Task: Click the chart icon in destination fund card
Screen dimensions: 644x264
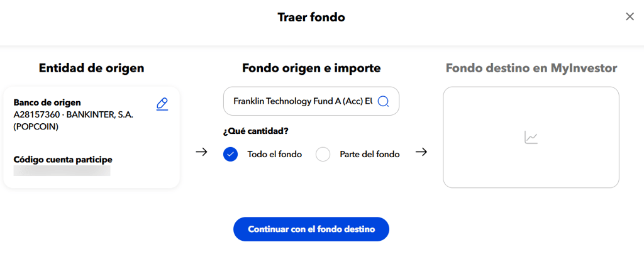Action: [x=531, y=138]
